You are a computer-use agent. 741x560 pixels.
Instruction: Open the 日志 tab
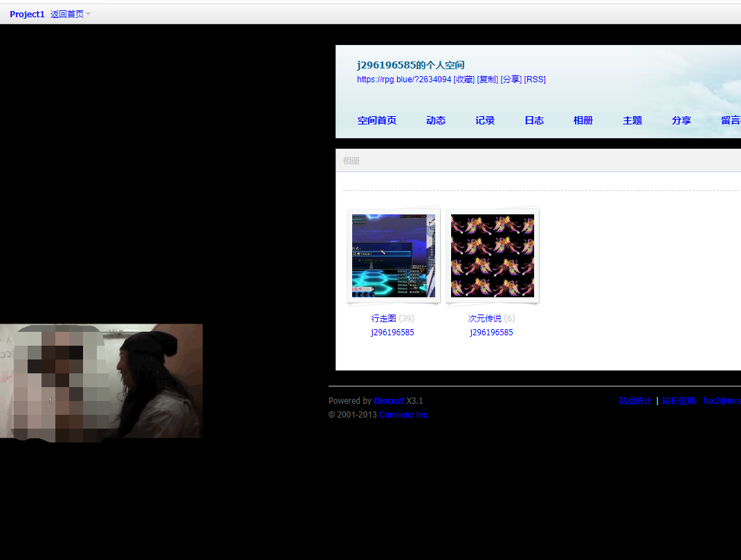click(534, 120)
